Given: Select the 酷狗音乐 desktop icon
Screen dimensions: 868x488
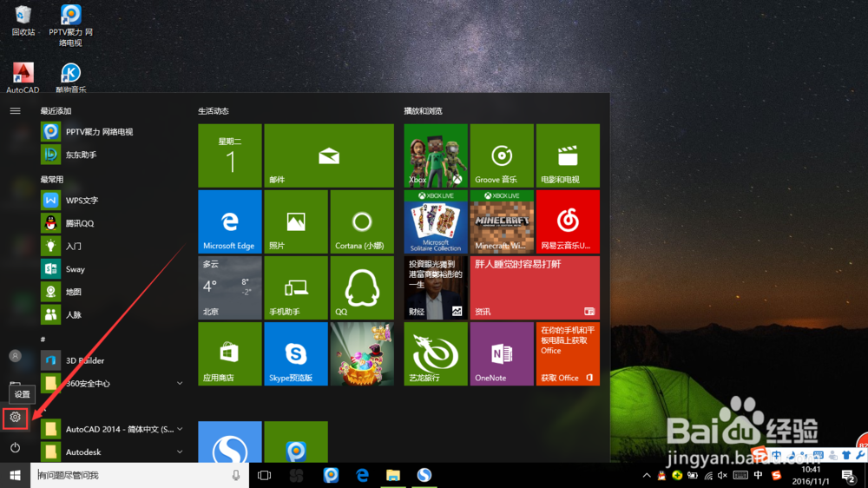Looking at the screenshot, I should (71, 77).
